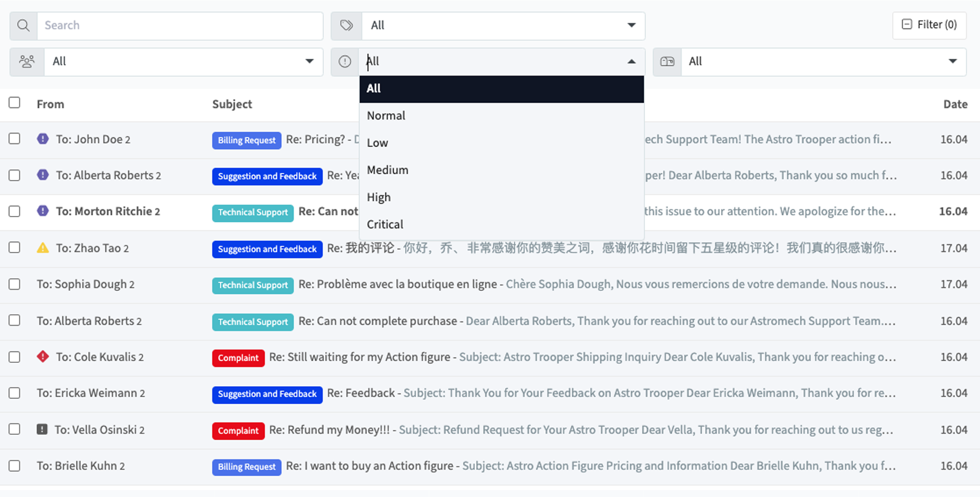Check the box for Sophia Dough email
The width and height of the screenshot is (980, 497).
15,284
